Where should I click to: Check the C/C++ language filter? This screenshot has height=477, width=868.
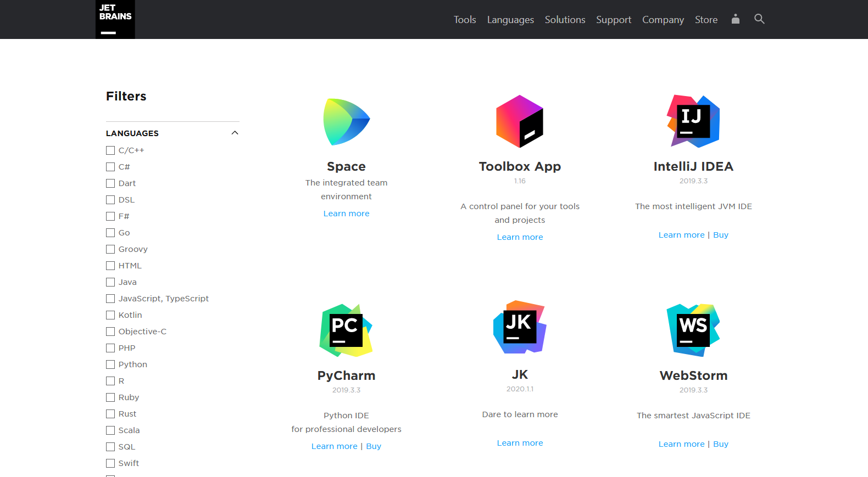tap(110, 150)
